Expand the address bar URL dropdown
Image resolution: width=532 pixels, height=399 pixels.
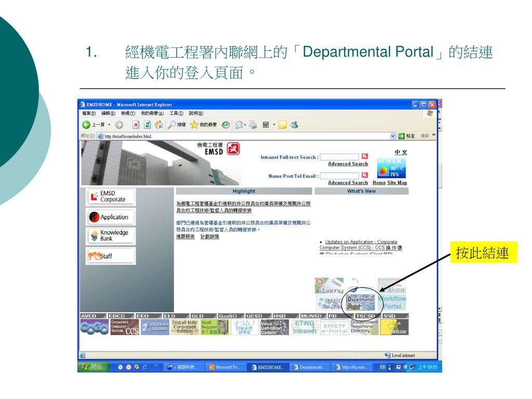pos(393,136)
